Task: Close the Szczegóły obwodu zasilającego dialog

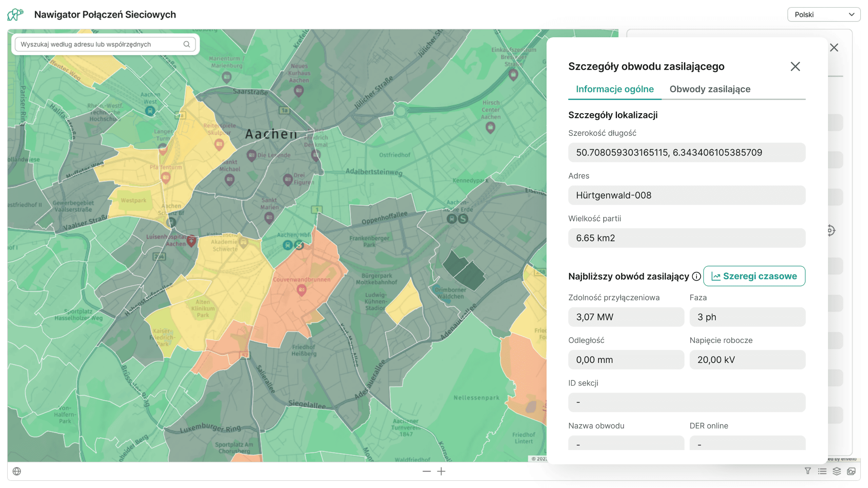Action: click(795, 66)
